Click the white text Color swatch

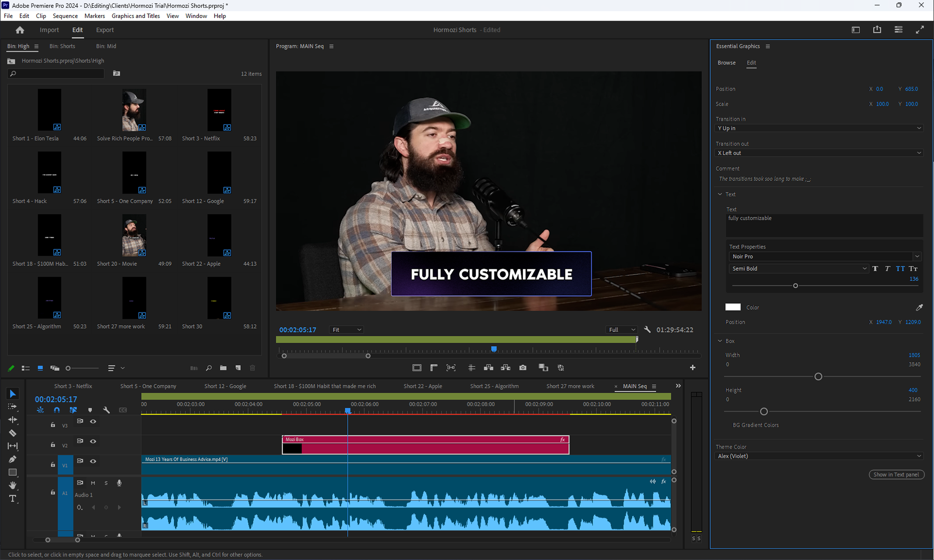click(733, 307)
